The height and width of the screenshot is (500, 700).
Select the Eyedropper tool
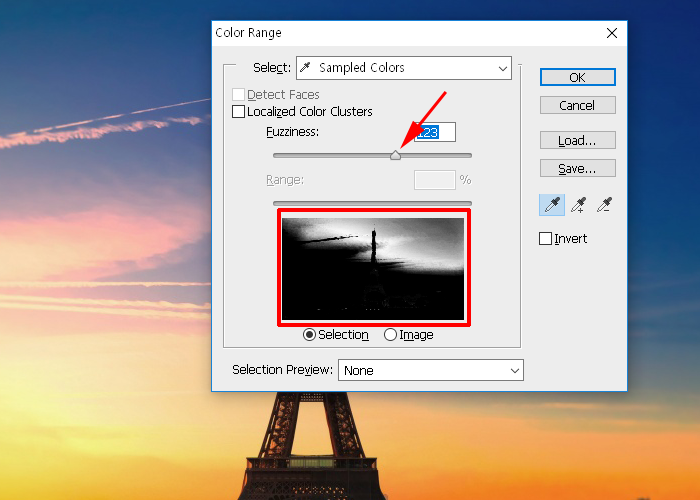click(x=552, y=205)
